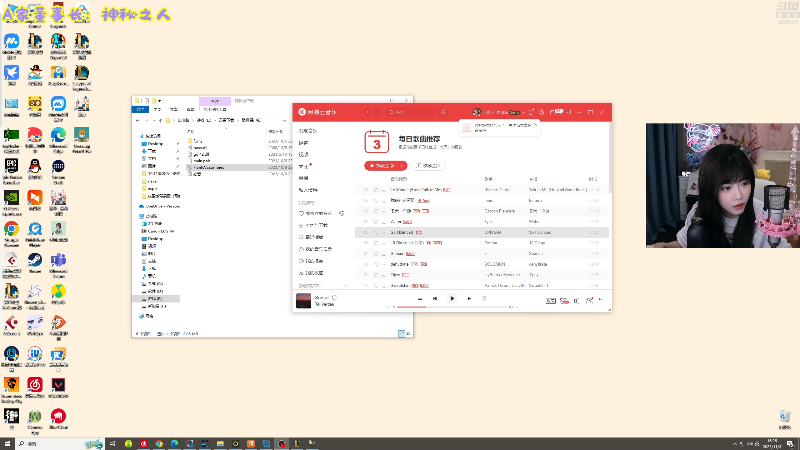The width and height of the screenshot is (800, 450).
Task: Open sound effects icon in player bar
Action: pos(564,301)
